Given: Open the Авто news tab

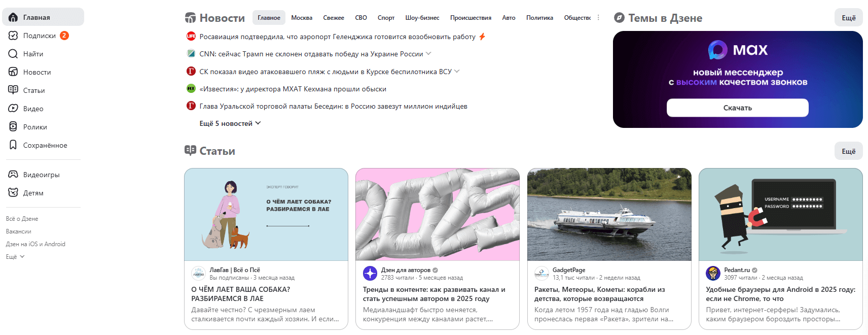Looking at the screenshot, I should [509, 18].
